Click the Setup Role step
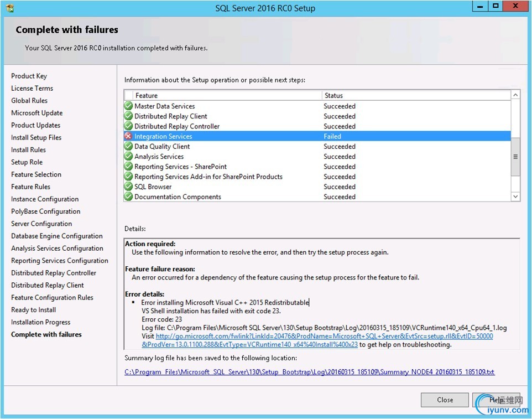The height and width of the screenshot is (419, 532). 27,162
